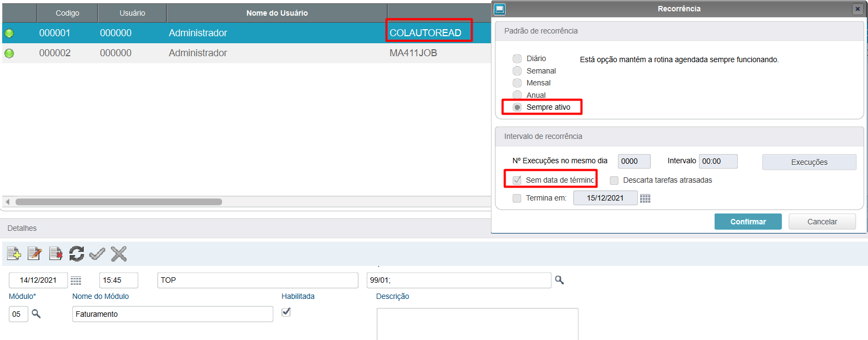
Task: Select the Sempre ativo radio option
Action: (x=517, y=107)
